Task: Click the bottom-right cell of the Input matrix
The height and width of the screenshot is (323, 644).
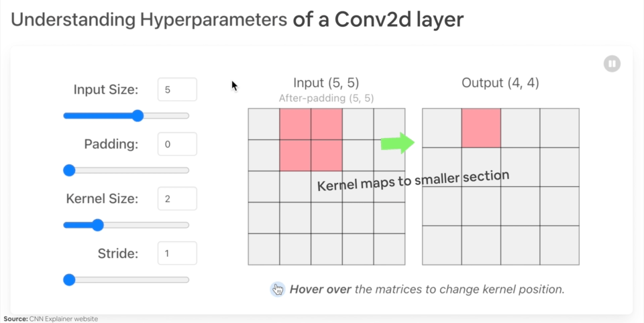Action: click(389, 249)
